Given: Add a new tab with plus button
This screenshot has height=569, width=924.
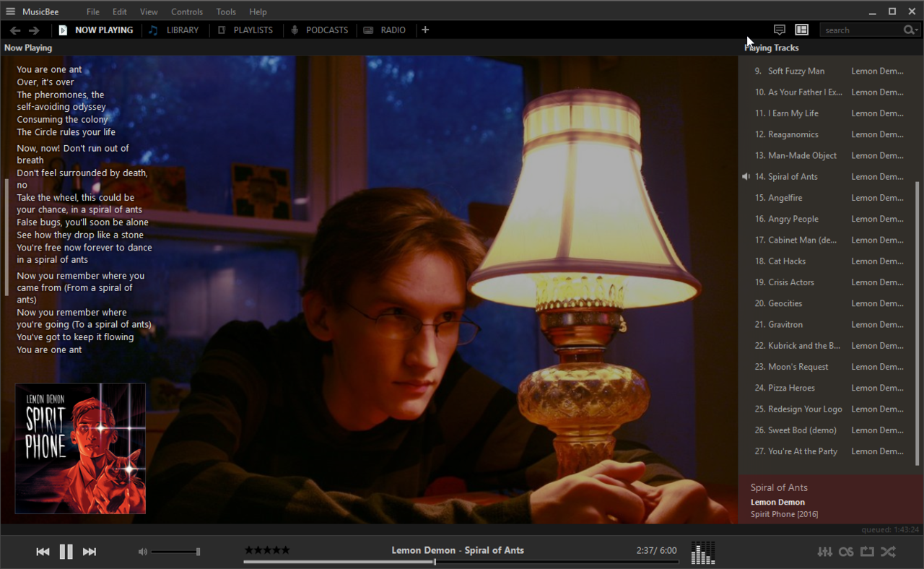Looking at the screenshot, I should pos(425,30).
